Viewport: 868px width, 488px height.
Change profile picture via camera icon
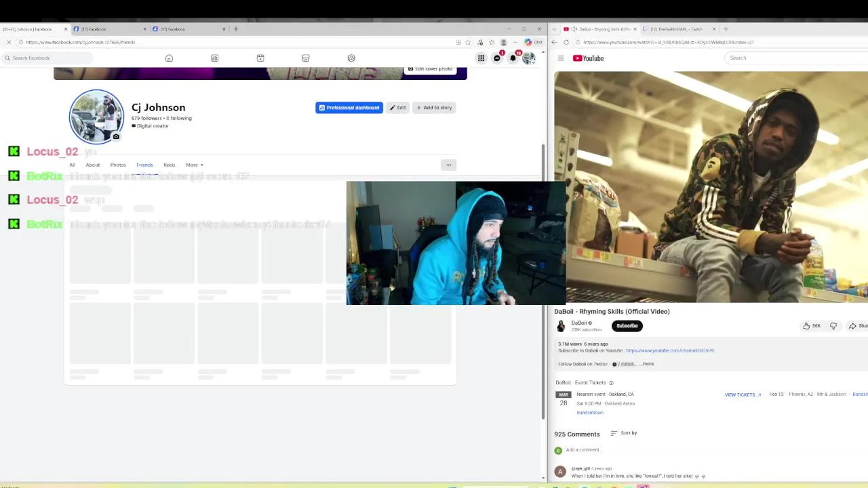[x=116, y=137]
